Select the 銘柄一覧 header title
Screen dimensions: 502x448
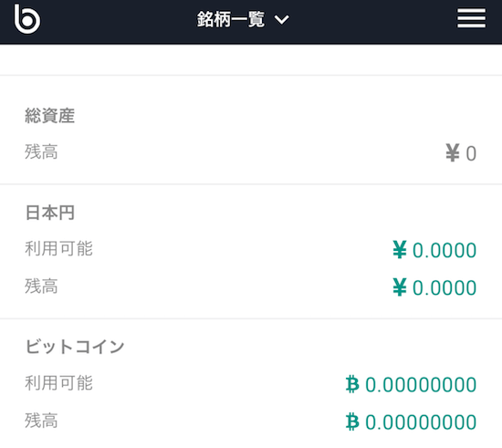[x=231, y=19]
